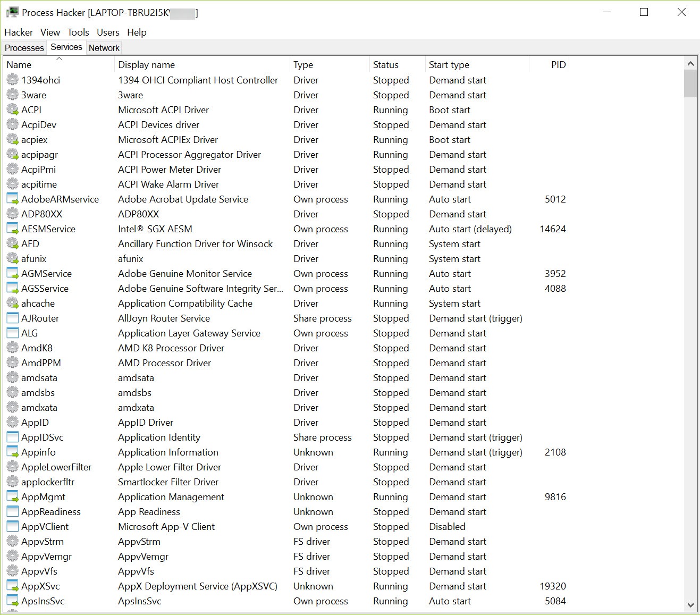The width and height of the screenshot is (700, 615).
Task: Select the Appinfo service icon
Action: pyautogui.click(x=12, y=452)
